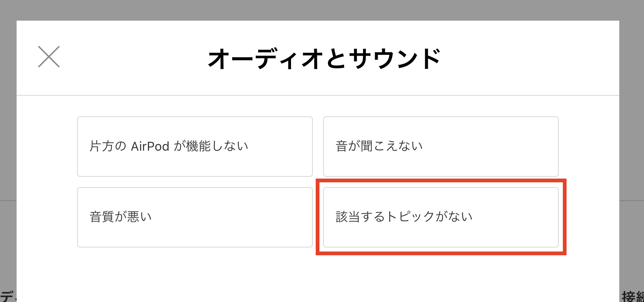Image resolution: width=644 pixels, height=302 pixels.
Task: Click the オーディオとサウンド heading
Action: [x=324, y=59]
